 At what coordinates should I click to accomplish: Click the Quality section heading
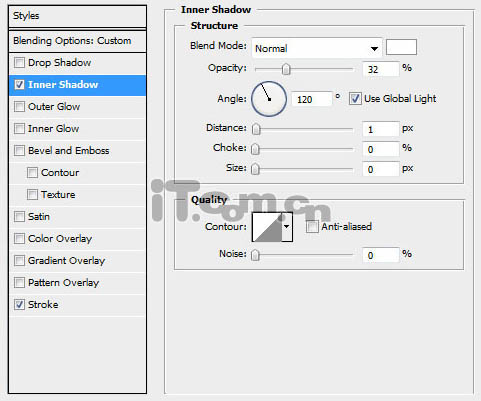(x=209, y=200)
